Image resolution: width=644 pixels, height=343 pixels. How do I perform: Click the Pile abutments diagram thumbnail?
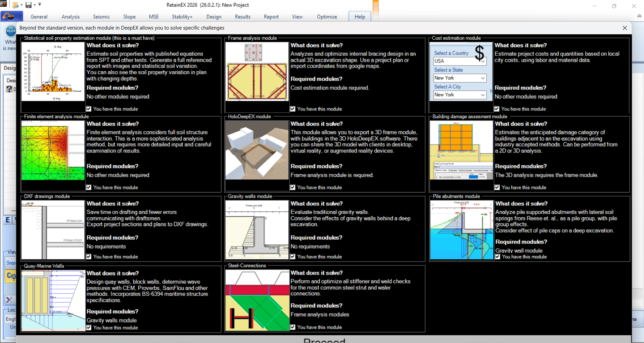click(462, 230)
